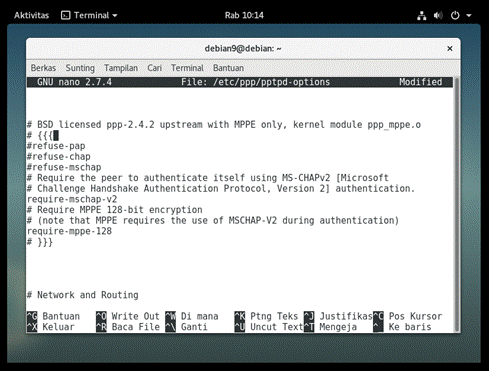Open the Cari menu
The width and height of the screenshot is (489, 371).
click(x=154, y=68)
